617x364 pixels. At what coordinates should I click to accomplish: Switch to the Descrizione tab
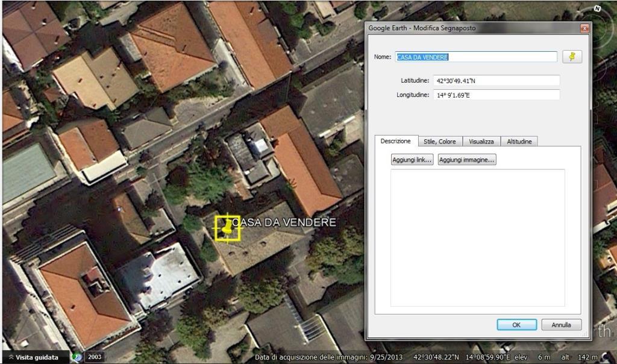(395, 141)
